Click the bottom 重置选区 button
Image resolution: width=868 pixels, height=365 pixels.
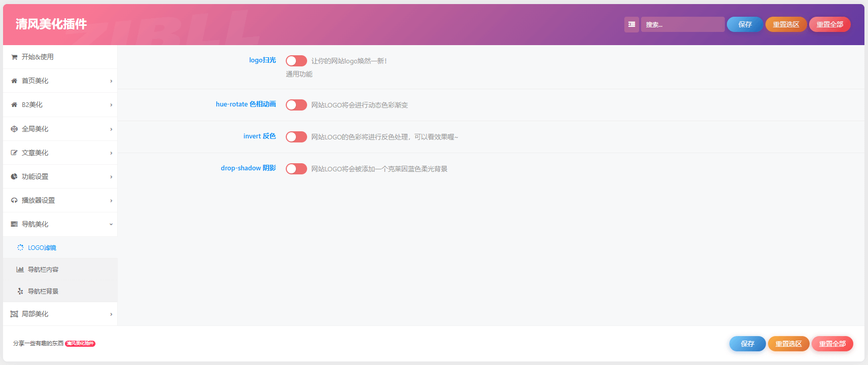788,344
